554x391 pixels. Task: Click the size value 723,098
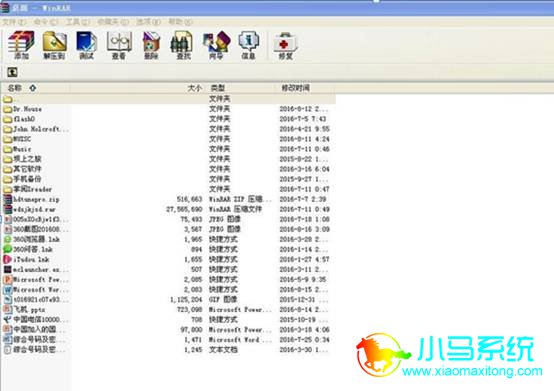tap(189, 309)
